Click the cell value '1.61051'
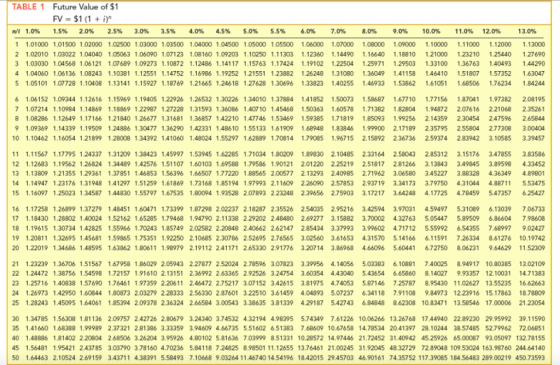Viewport: 560px width, 365px height. click(436, 83)
